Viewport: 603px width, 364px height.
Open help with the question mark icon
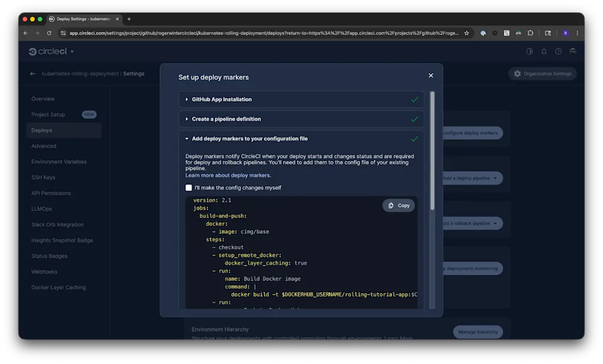coord(558,52)
